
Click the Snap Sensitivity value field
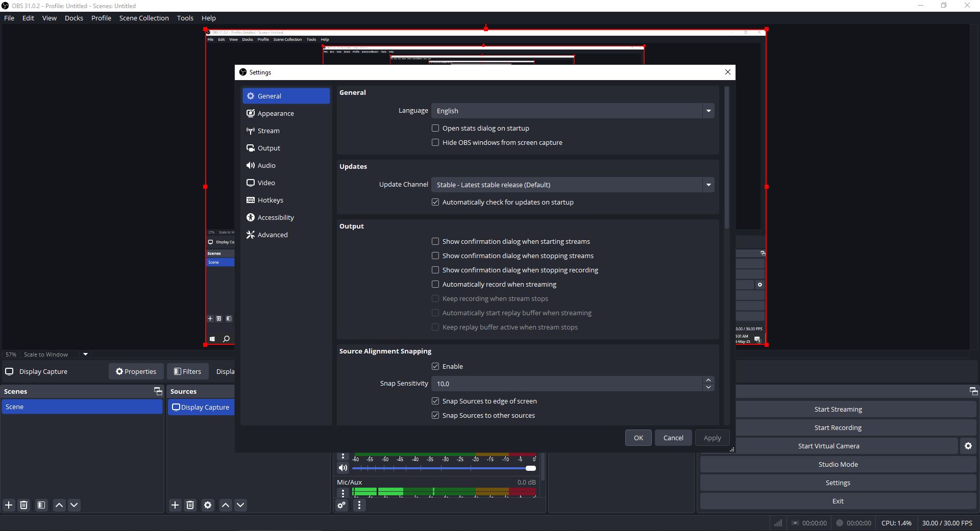click(567, 384)
